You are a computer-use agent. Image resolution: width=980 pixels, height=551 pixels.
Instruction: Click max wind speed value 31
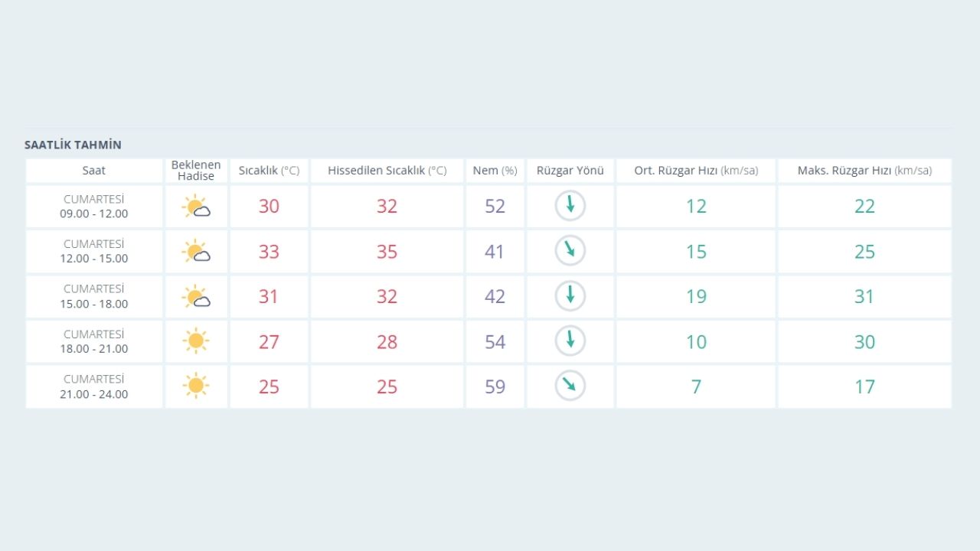864,297
